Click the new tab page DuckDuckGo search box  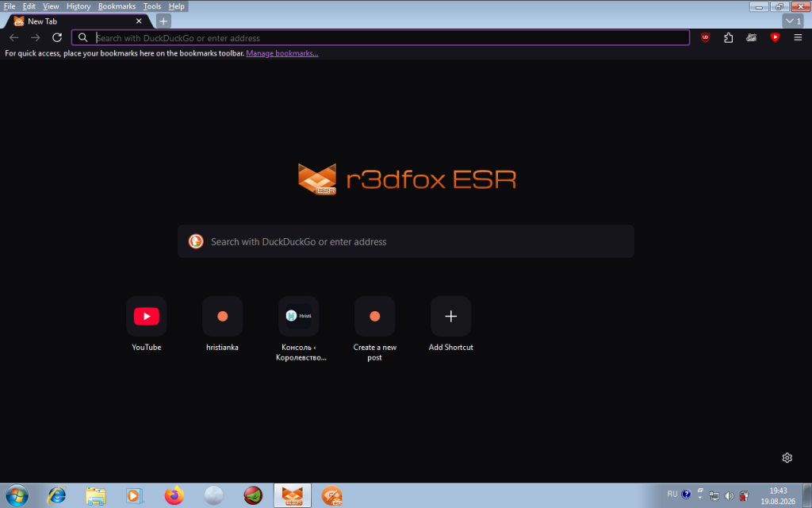click(406, 241)
